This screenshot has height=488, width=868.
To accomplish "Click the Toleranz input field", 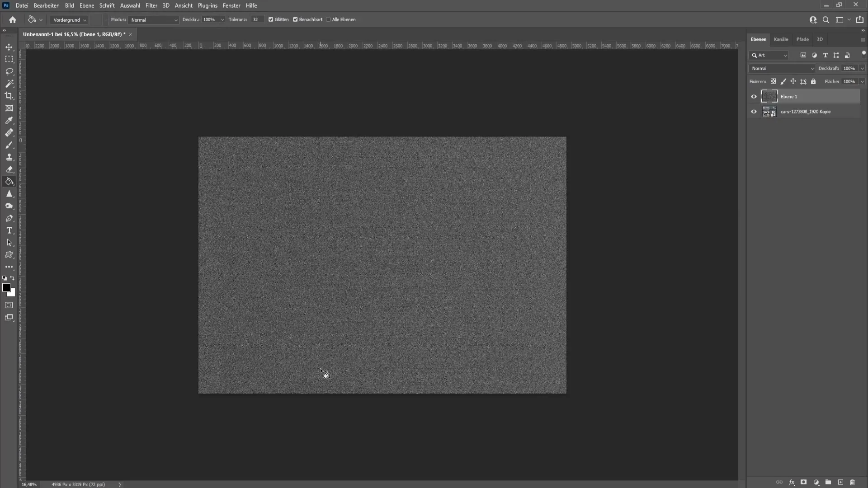I will click(256, 19).
